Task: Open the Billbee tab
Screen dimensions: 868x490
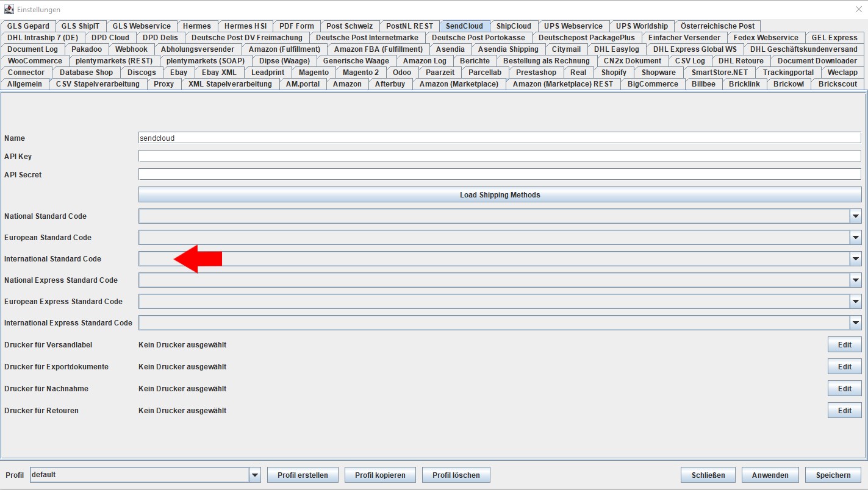Action: click(703, 84)
